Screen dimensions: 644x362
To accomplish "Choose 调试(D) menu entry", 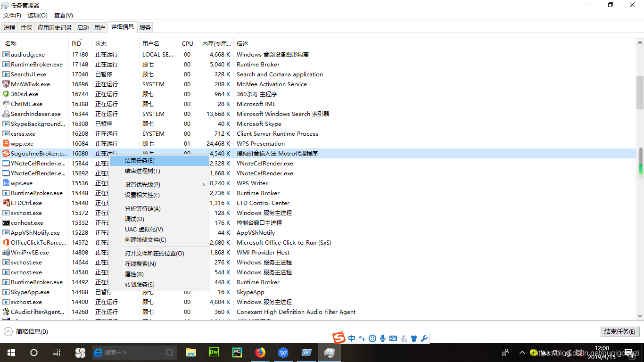I will click(x=159, y=219).
